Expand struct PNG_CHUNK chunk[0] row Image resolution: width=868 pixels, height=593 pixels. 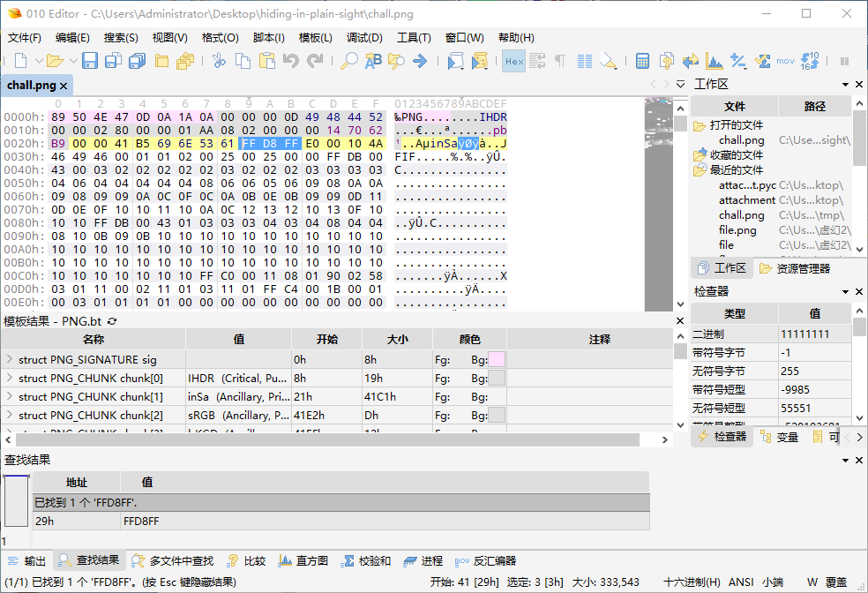click(x=10, y=379)
